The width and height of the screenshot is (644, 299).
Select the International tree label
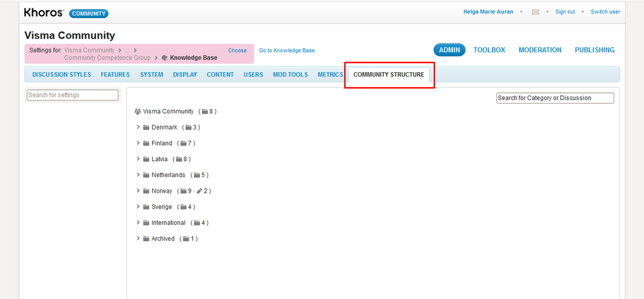[x=168, y=222]
